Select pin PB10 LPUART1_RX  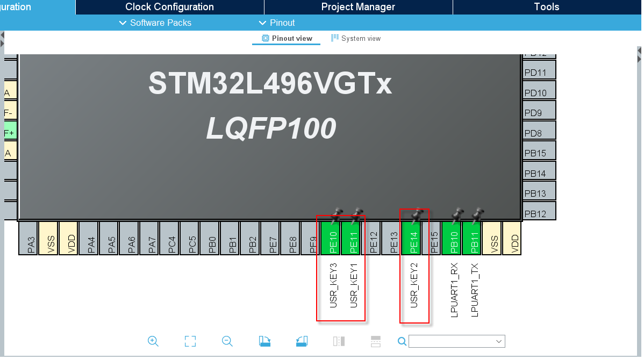[x=452, y=239]
